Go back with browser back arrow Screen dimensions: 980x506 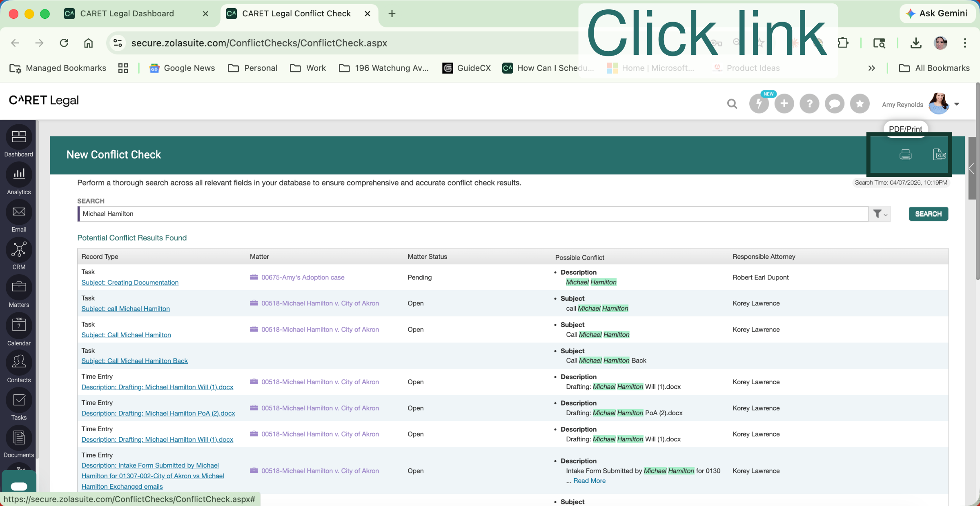15,43
